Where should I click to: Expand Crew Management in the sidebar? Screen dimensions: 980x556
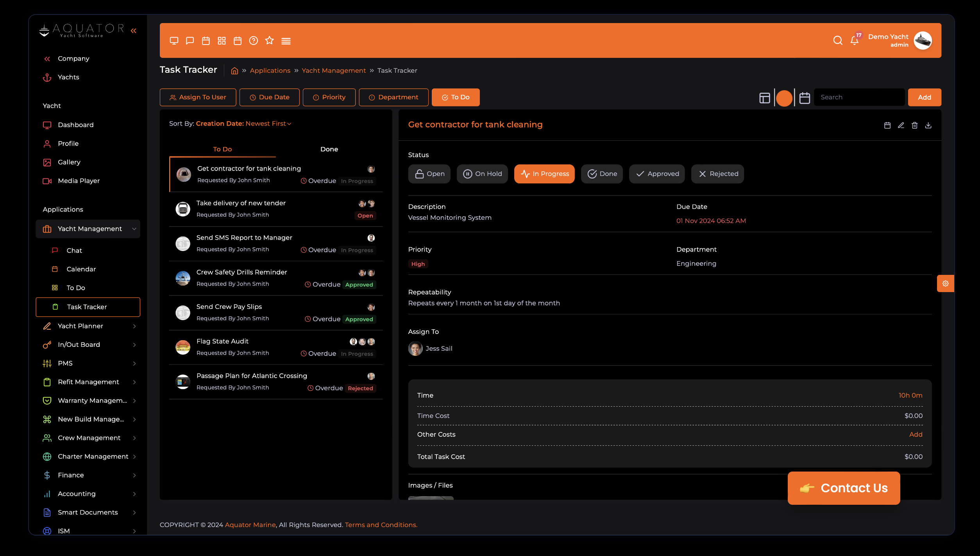(88, 438)
